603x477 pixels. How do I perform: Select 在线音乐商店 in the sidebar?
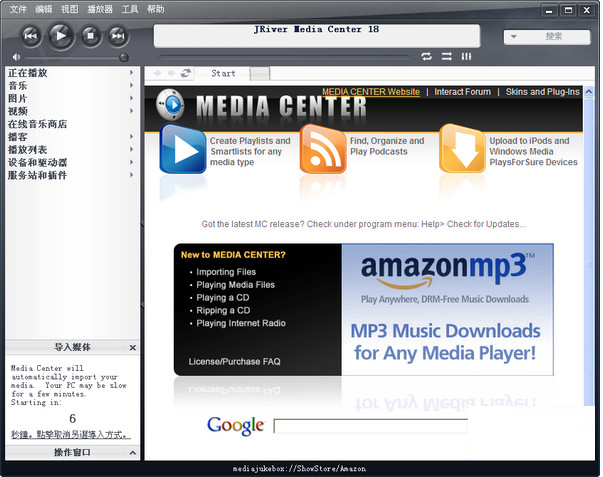(x=37, y=124)
